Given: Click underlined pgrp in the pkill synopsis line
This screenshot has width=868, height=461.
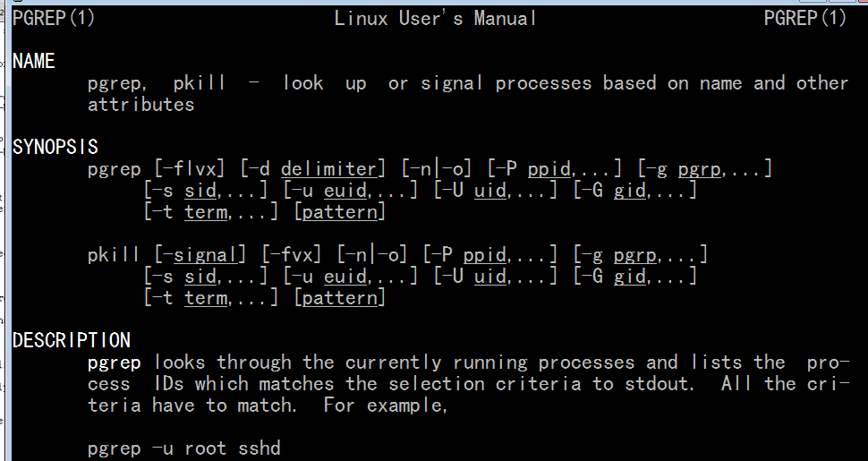Looking at the screenshot, I should (x=635, y=255).
